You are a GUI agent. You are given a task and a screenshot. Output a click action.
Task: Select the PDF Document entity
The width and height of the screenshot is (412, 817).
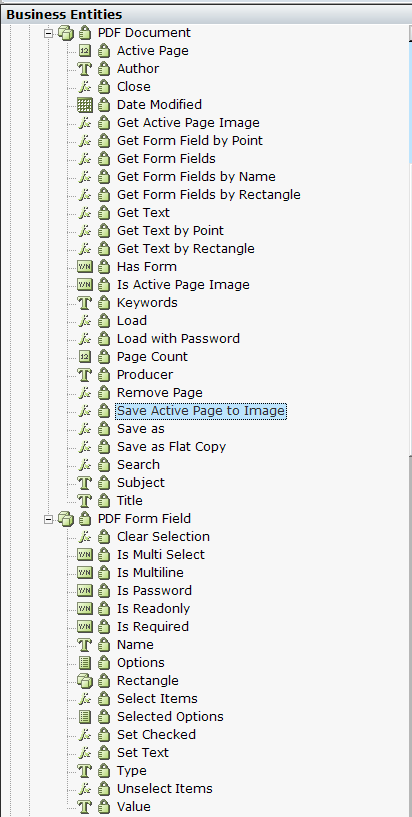point(144,33)
